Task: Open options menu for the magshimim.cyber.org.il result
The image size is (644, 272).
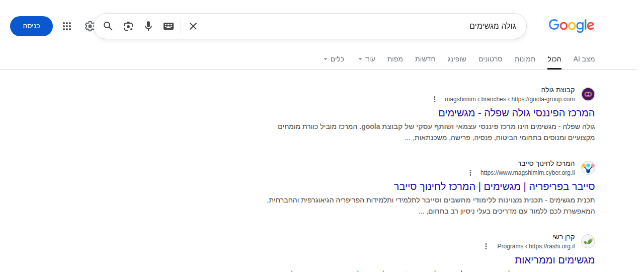Action: click(470, 173)
